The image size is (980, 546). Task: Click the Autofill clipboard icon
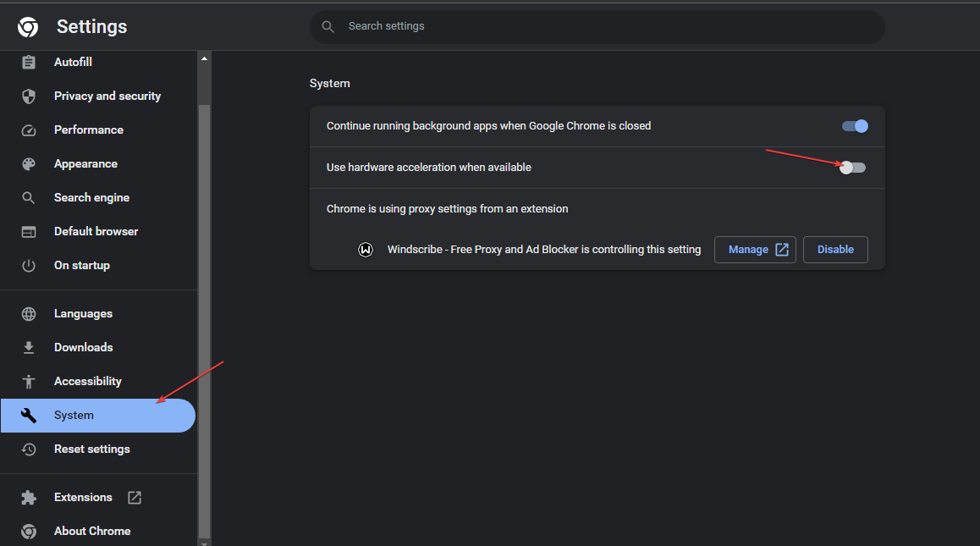click(x=29, y=62)
